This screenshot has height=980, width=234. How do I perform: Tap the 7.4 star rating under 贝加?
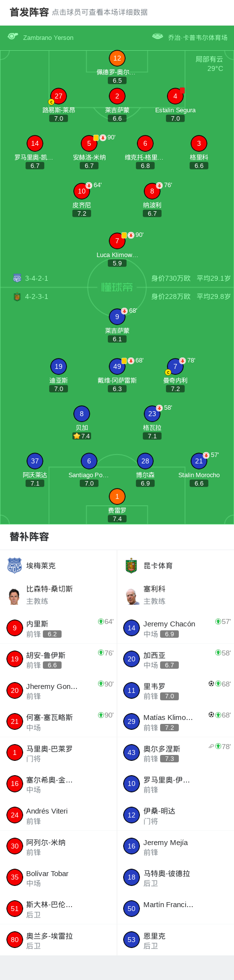tap(82, 436)
